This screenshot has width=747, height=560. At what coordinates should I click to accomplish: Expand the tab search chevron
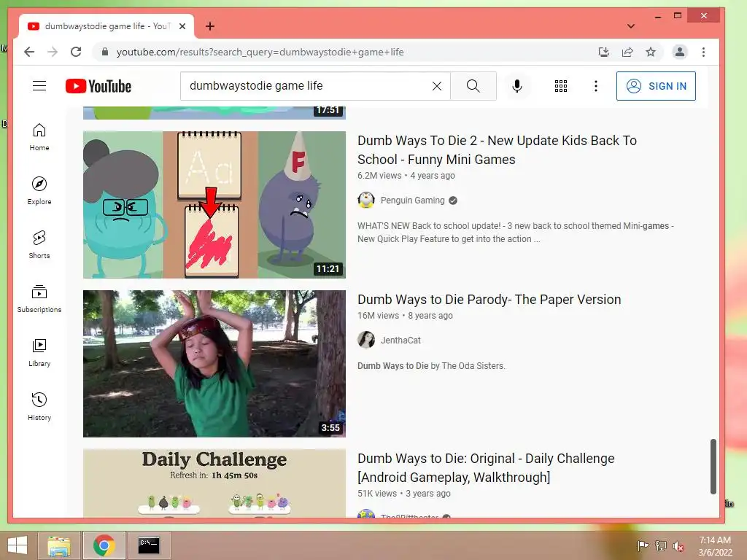pos(631,26)
